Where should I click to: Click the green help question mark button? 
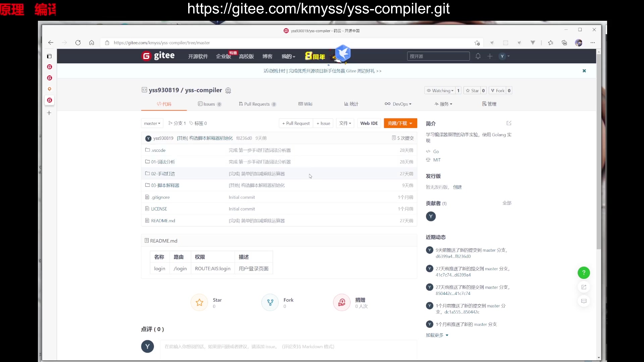[x=584, y=273]
